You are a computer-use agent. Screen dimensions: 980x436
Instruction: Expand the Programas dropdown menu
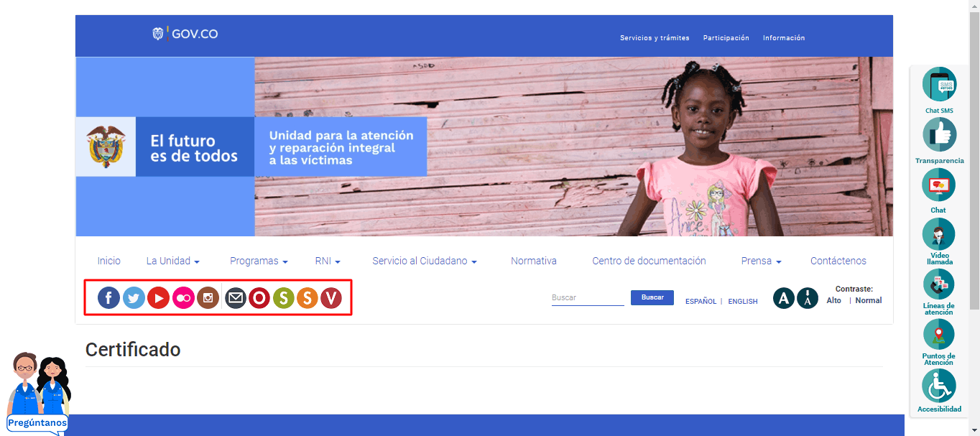tap(259, 261)
